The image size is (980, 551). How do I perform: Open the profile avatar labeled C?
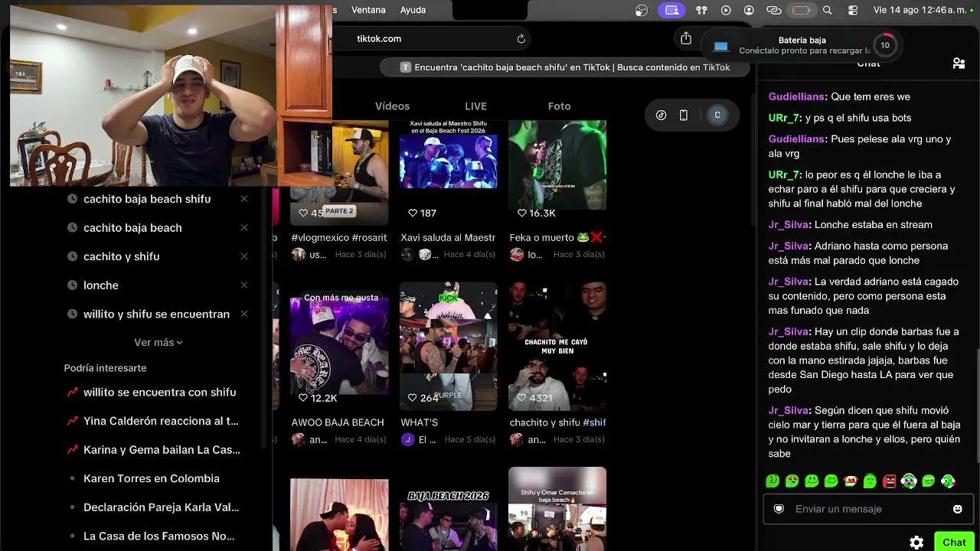click(x=717, y=115)
